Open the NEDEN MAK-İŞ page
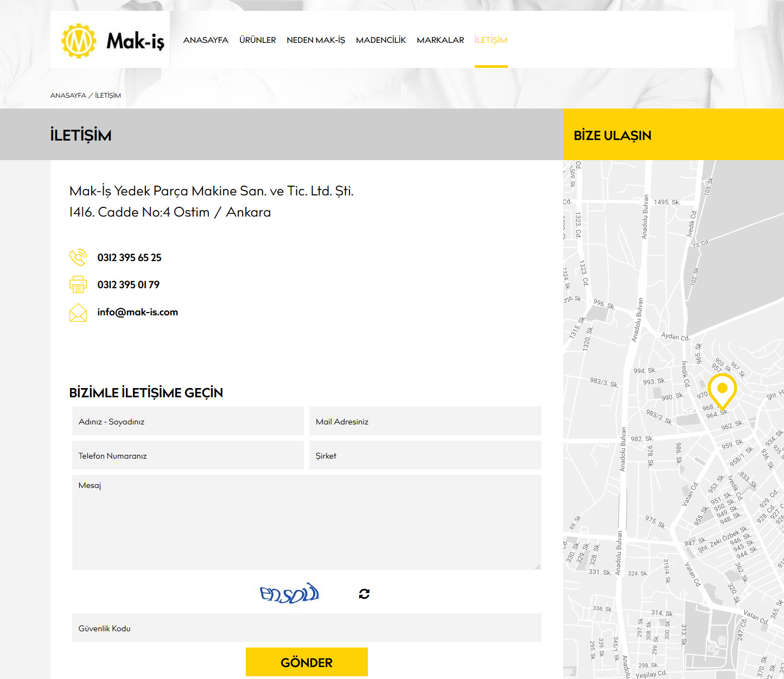This screenshot has height=679, width=784. click(x=316, y=40)
